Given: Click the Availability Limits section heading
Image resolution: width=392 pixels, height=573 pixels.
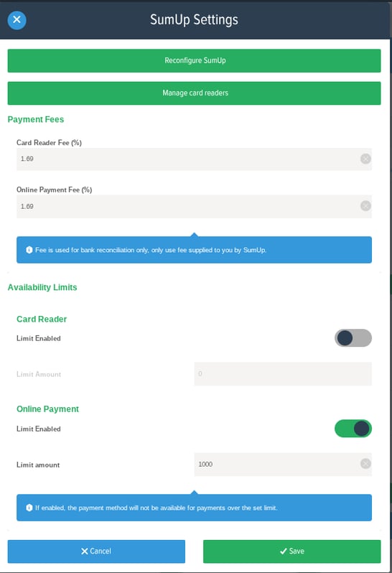Looking at the screenshot, I should tap(42, 288).
